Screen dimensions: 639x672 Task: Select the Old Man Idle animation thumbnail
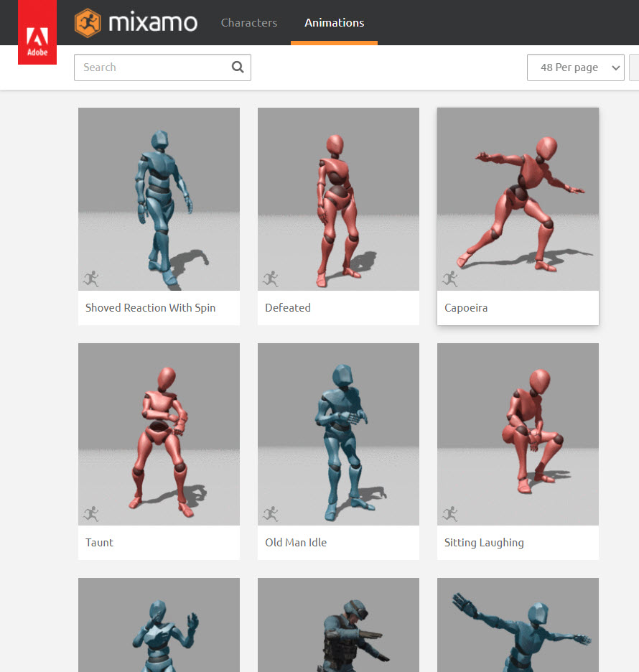(x=339, y=434)
